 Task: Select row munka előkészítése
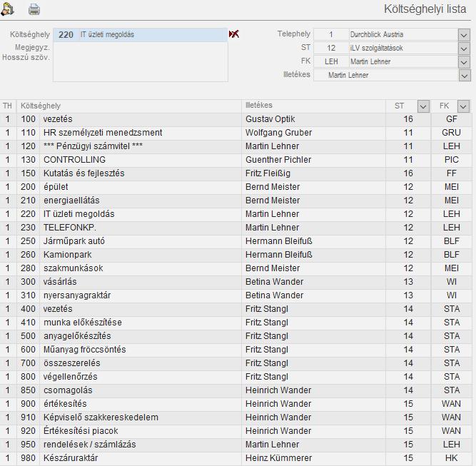click(236, 323)
